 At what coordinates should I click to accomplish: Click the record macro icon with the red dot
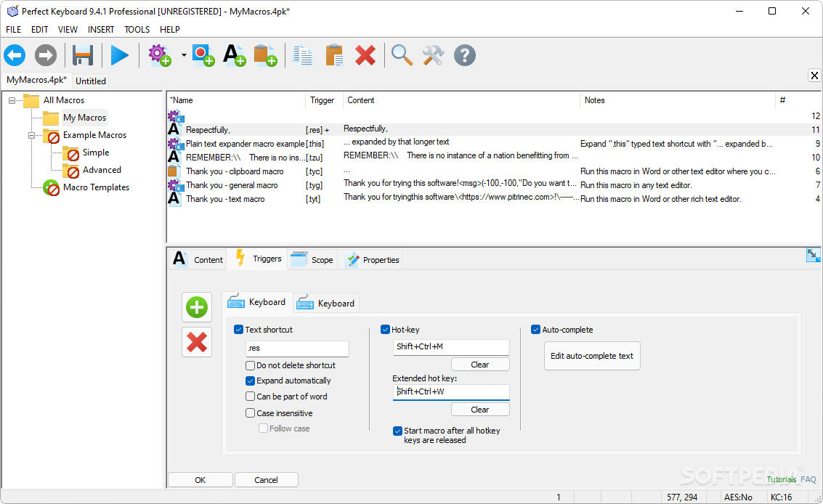203,55
